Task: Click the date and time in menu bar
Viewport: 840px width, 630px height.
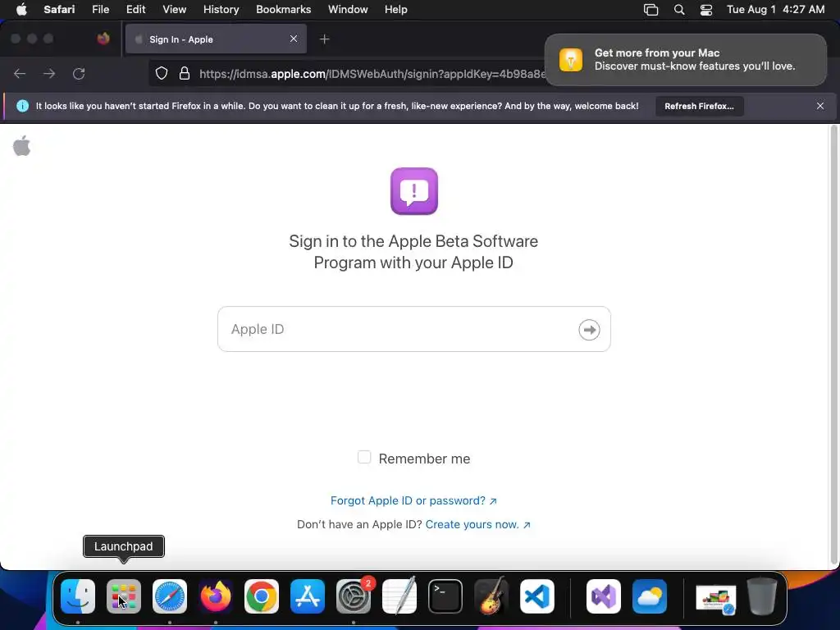Action: tap(775, 10)
